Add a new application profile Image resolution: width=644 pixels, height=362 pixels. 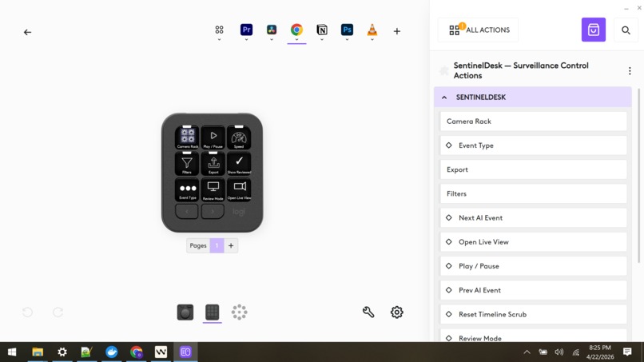coord(397,31)
